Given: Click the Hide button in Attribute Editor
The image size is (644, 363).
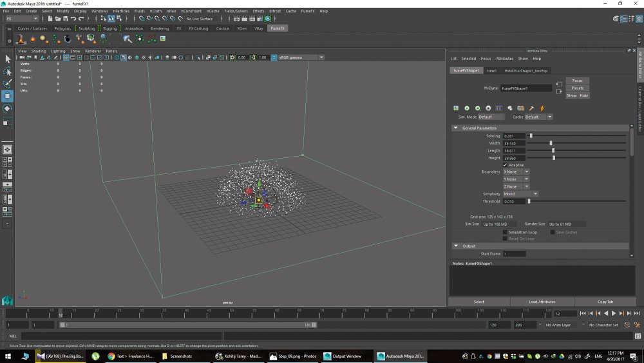Looking at the screenshot, I should (x=584, y=95).
